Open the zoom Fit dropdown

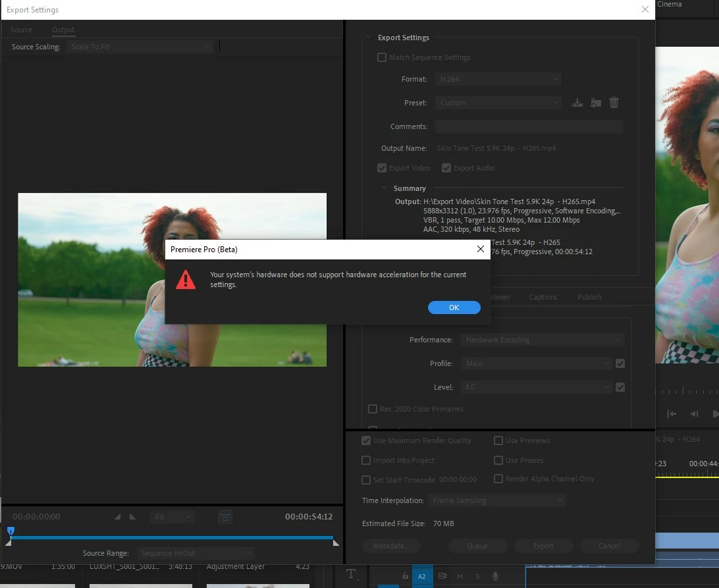(173, 517)
